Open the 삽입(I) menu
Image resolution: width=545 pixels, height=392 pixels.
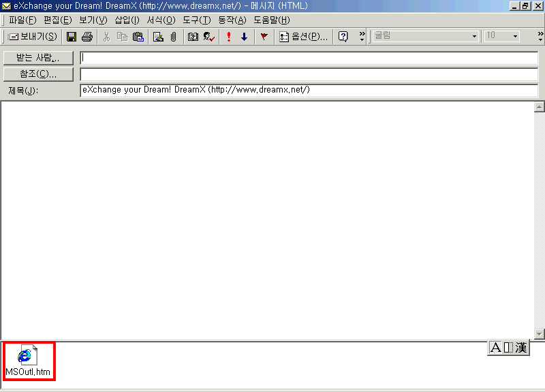pyautogui.click(x=127, y=20)
